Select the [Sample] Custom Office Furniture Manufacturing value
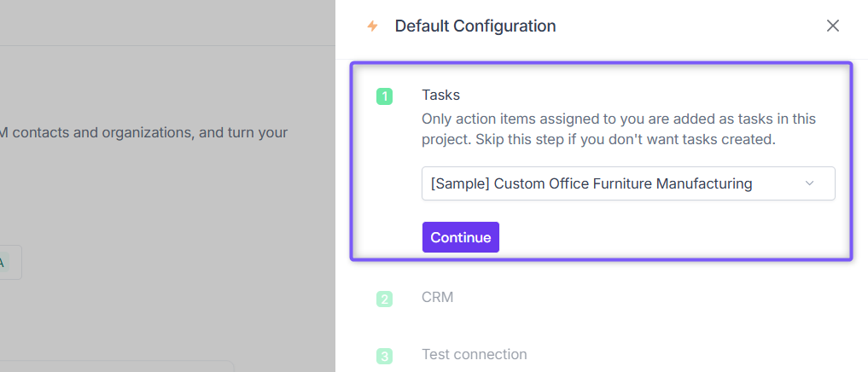The image size is (868, 372). (591, 183)
